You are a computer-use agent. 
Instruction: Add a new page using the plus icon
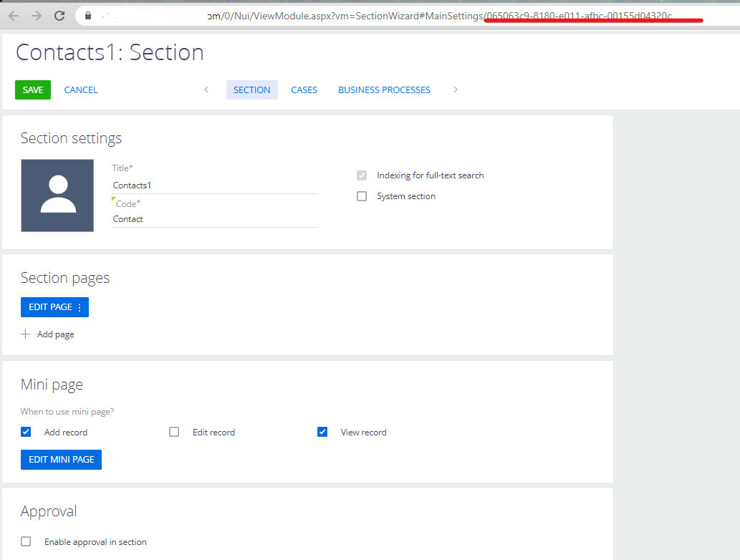click(x=25, y=334)
